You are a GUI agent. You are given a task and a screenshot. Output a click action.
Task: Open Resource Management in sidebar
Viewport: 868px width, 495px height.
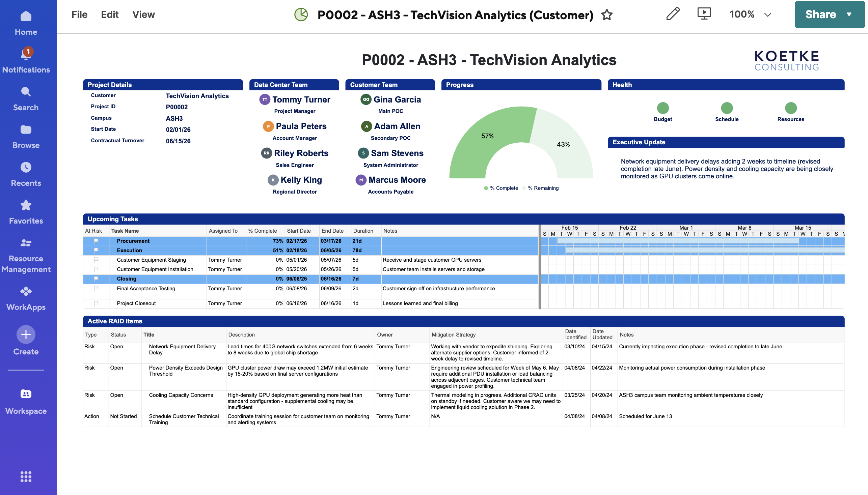coord(26,243)
